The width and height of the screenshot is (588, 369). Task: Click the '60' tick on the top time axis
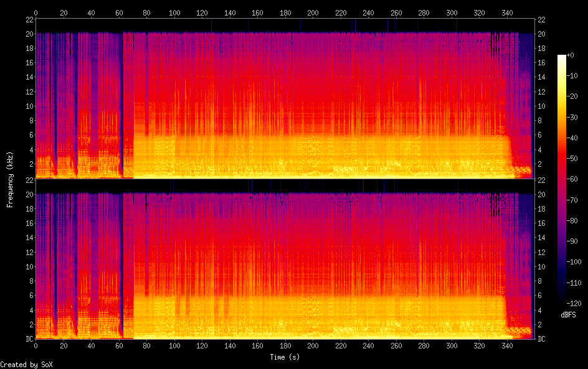[119, 12]
